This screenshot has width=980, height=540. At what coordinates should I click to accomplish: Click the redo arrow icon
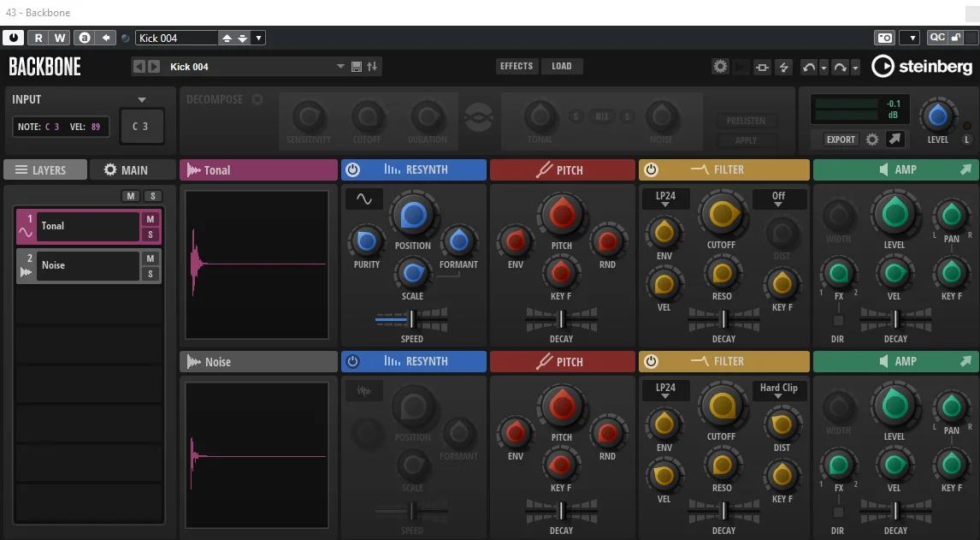(x=840, y=67)
